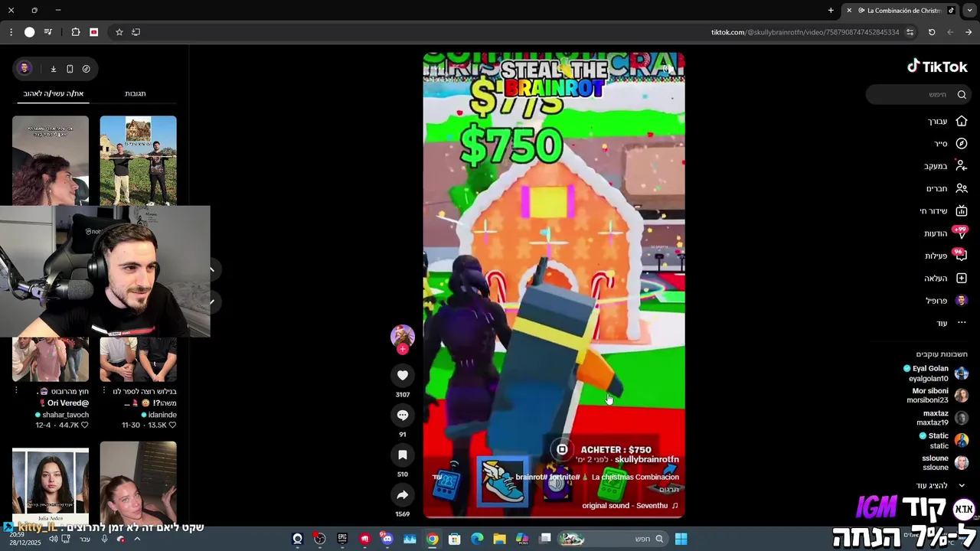Open maxtaz followed account
The image size is (980, 551).
click(x=942, y=418)
